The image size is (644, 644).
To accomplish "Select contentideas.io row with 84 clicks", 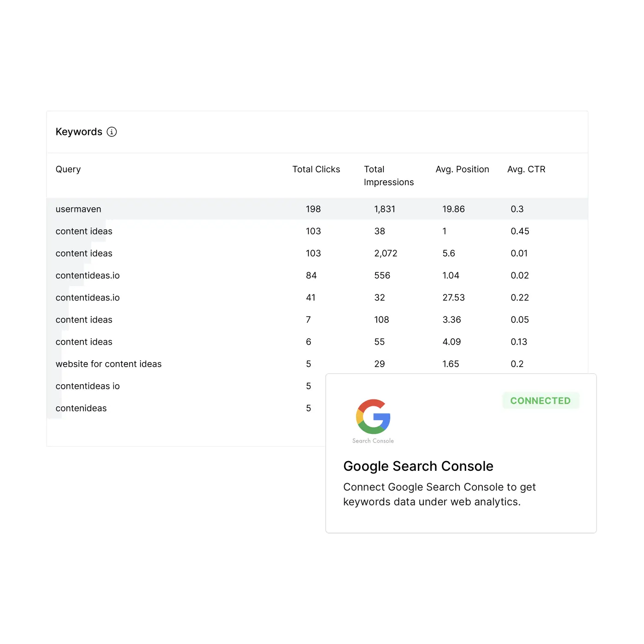I will point(317,275).
